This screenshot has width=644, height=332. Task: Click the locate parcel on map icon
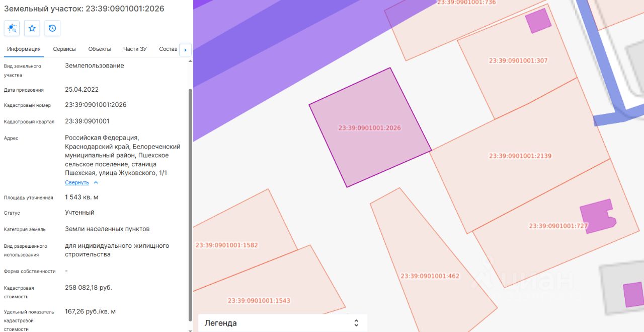[x=12, y=28]
